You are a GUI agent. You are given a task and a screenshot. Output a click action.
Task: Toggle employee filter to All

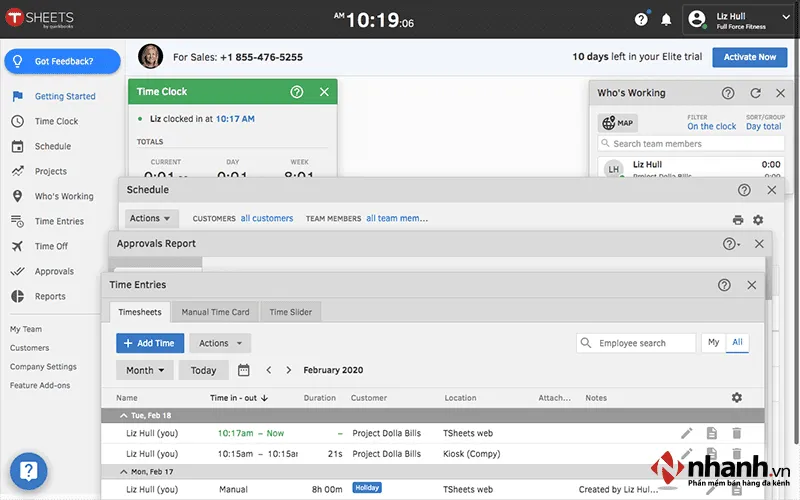click(x=737, y=343)
